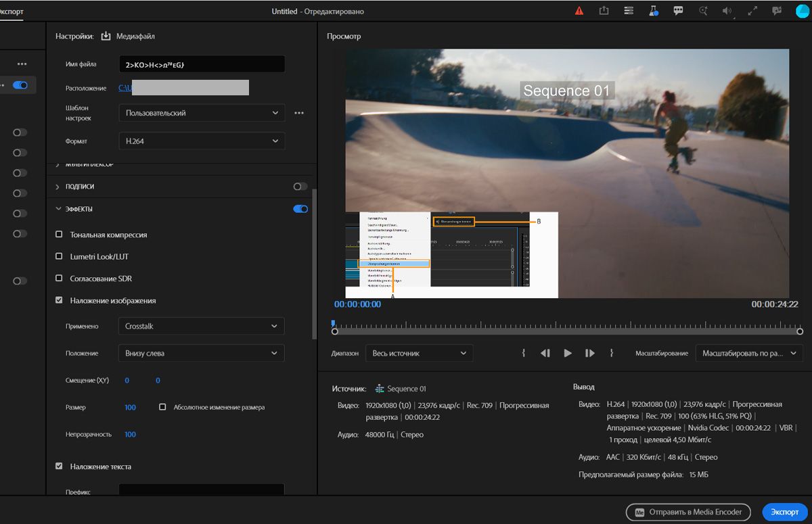The image size is (812, 524).
Task: Click the Sequence 01 text overlay in preview
Action: pos(567,91)
